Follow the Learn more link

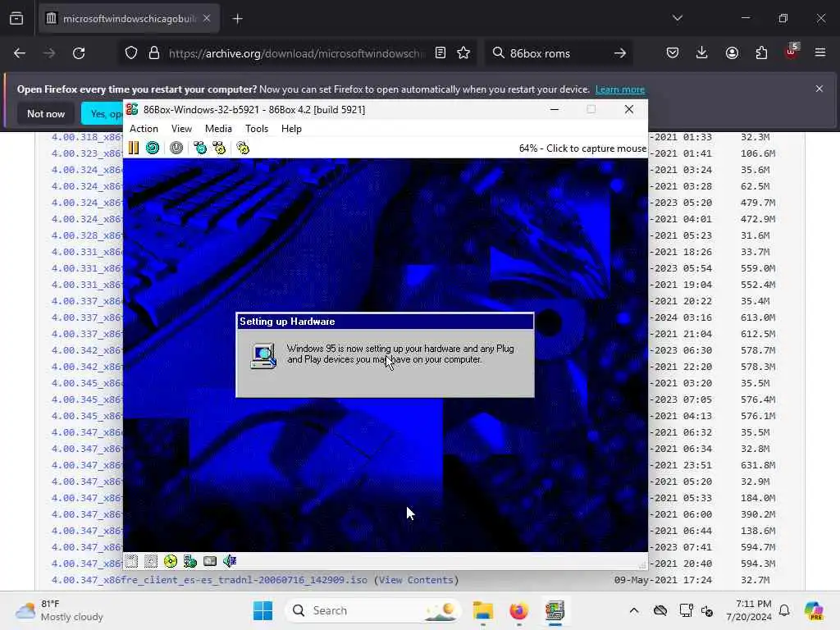[620, 89]
